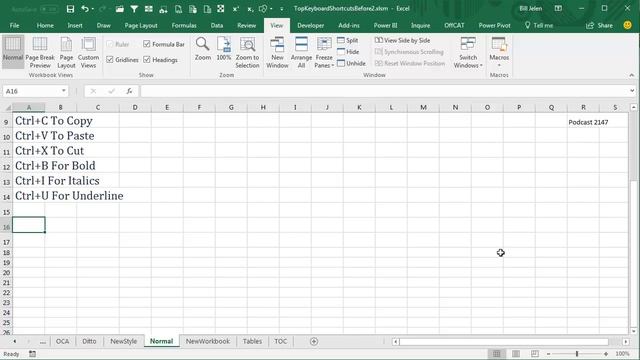Click Insert Function fx icon
Viewport: 640px width, 360px height.
click(x=129, y=91)
